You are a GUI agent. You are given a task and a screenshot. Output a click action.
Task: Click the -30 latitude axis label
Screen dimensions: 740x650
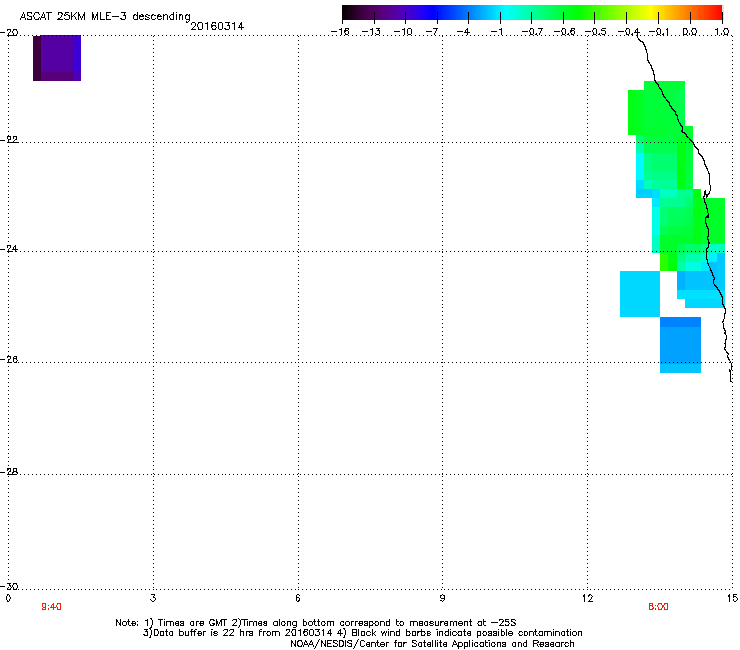[9, 587]
